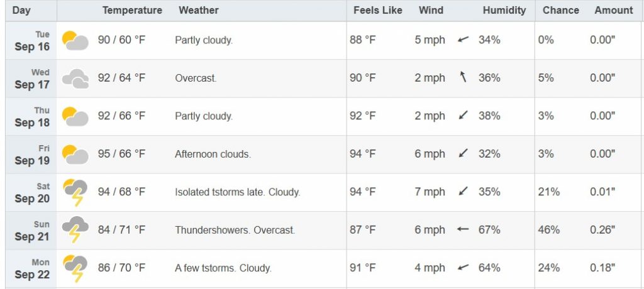The image size is (644, 289).
Task: Open the Sun Sep 21 day cell
Action: click(x=31, y=231)
